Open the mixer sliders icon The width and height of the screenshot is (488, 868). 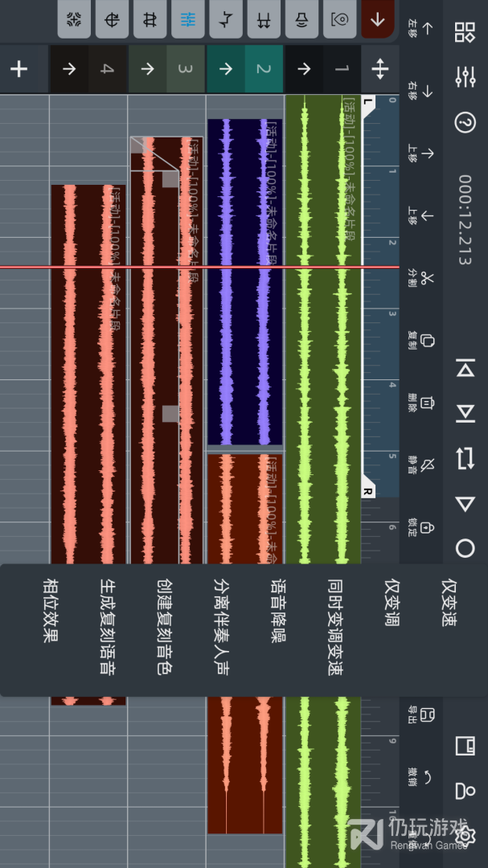(x=465, y=77)
